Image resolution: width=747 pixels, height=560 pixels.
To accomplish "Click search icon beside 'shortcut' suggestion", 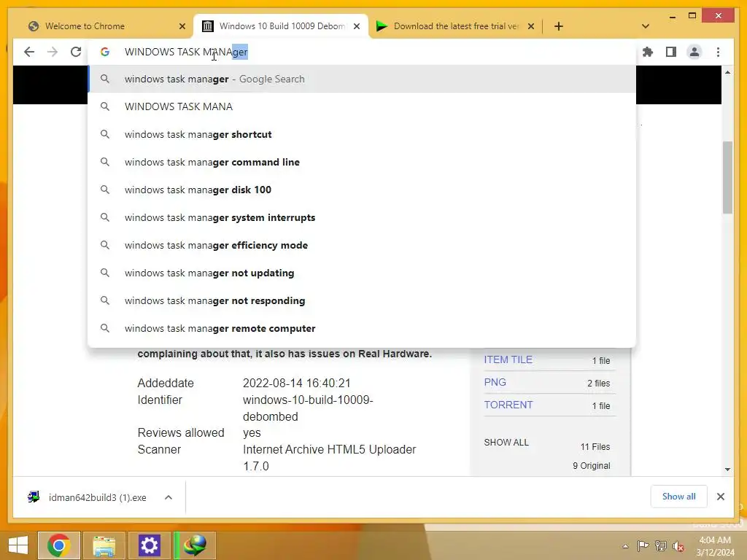I will pos(105,134).
